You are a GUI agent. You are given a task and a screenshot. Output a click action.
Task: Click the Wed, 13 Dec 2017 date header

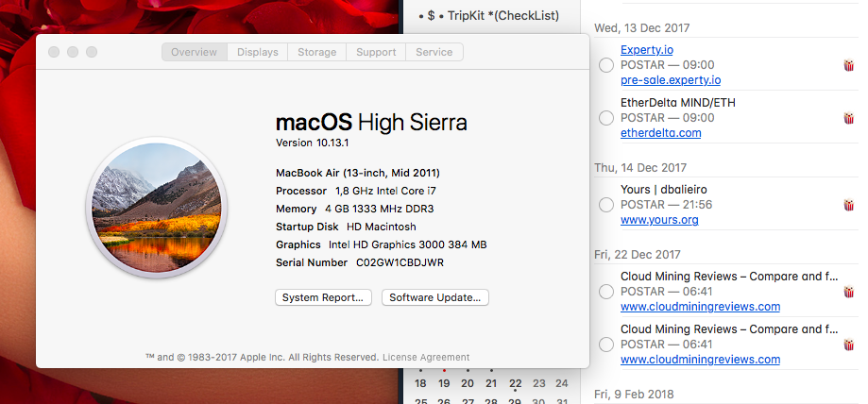click(x=642, y=27)
